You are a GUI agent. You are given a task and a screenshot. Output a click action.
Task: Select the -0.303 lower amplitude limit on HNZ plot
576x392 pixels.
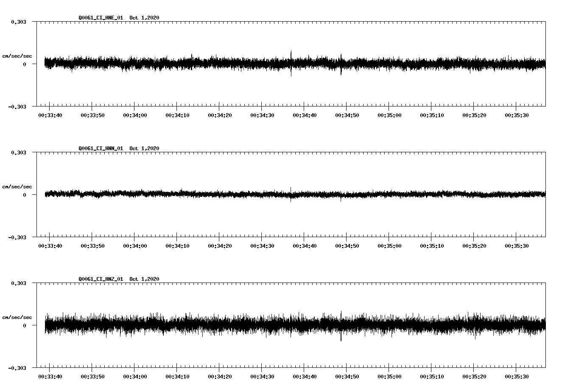point(18,369)
